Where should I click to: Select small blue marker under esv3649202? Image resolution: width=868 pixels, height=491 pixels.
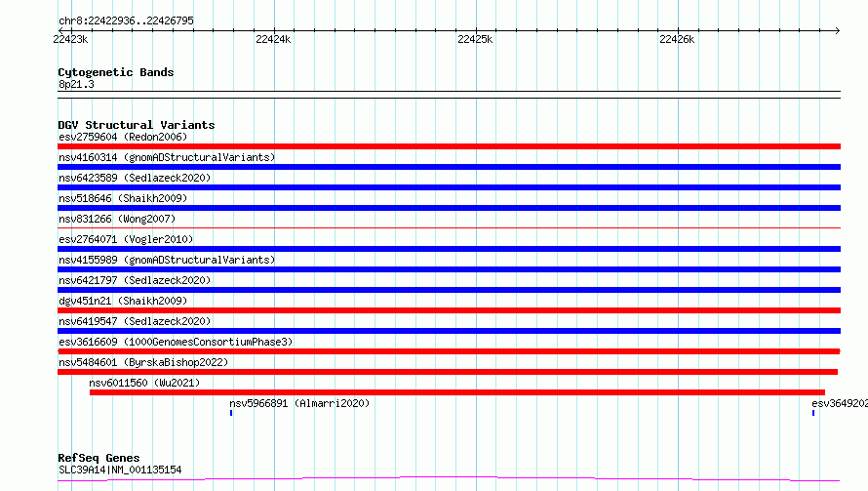pyautogui.click(x=813, y=413)
